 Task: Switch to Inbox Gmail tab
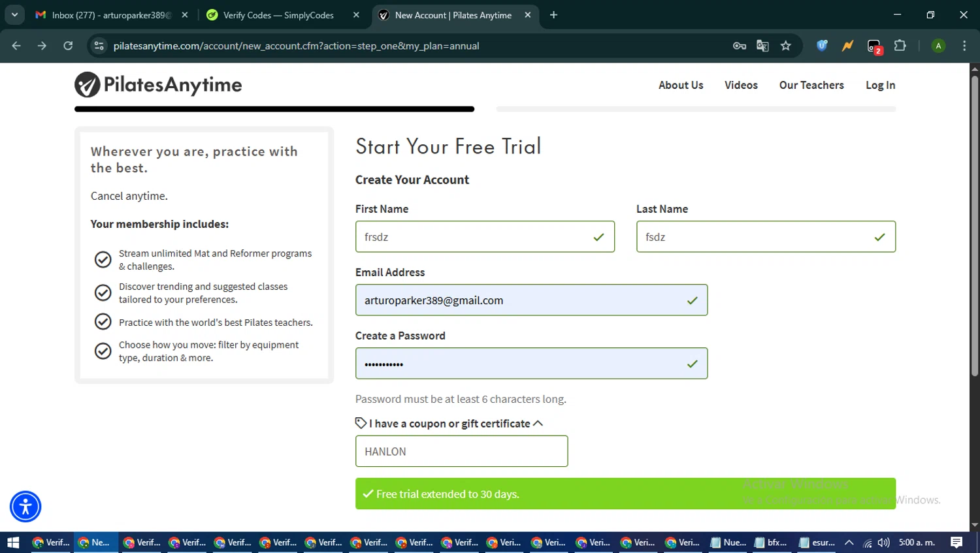[111, 15]
